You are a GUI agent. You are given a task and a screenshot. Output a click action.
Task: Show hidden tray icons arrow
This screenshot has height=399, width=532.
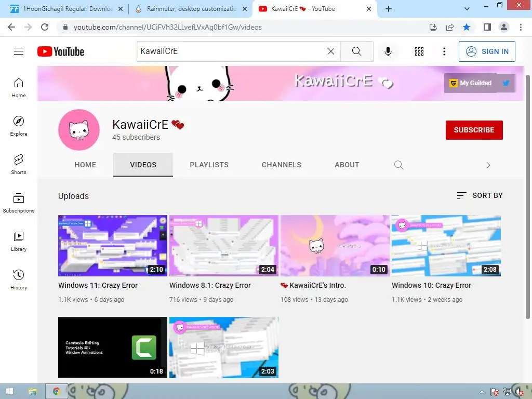point(482,392)
